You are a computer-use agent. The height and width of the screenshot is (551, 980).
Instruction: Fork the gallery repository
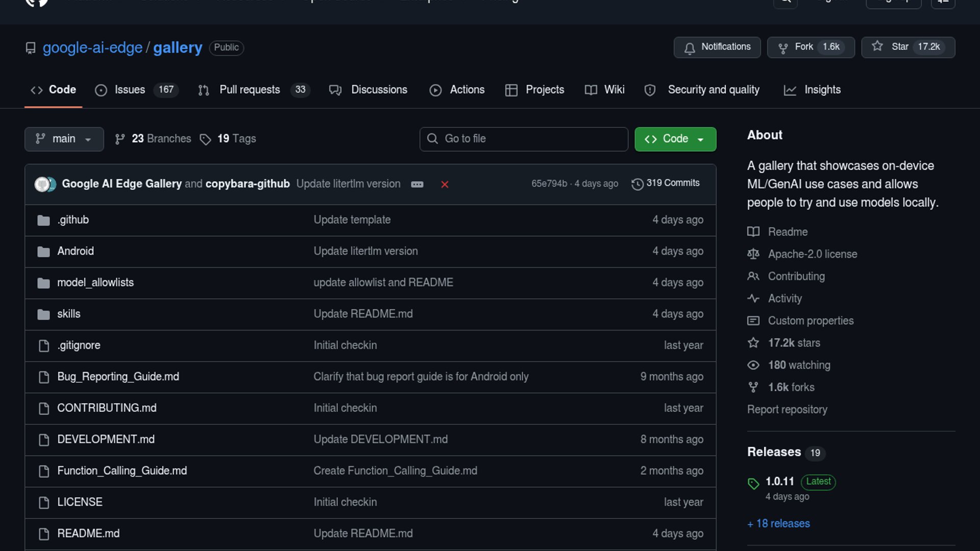[x=803, y=47]
